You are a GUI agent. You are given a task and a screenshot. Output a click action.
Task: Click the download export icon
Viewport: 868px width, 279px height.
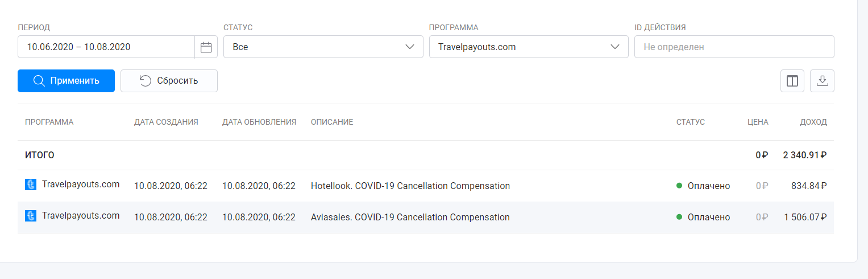tap(822, 81)
